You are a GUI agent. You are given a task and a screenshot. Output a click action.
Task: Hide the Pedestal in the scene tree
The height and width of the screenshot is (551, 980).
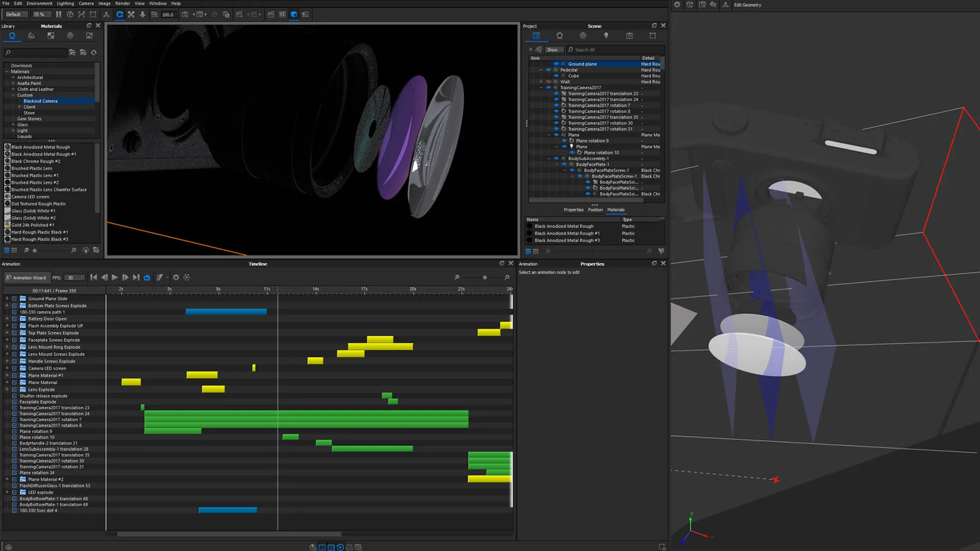(549, 70)
